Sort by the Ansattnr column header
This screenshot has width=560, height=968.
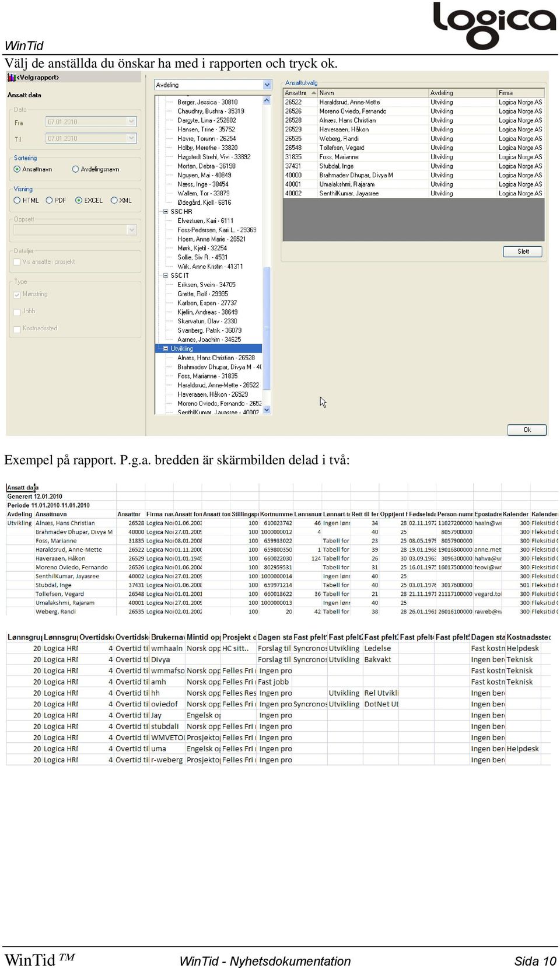pos(300,93)
